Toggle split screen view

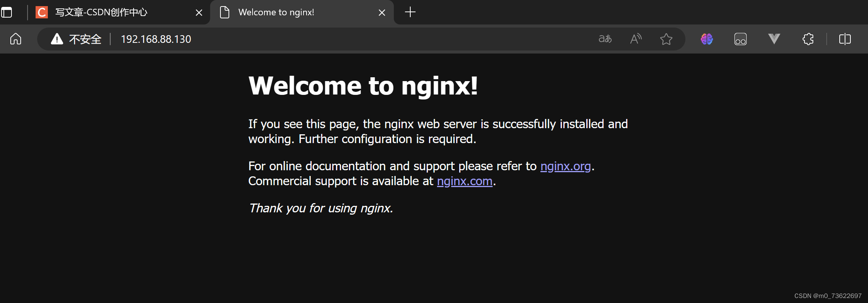(x=845, y=39)
